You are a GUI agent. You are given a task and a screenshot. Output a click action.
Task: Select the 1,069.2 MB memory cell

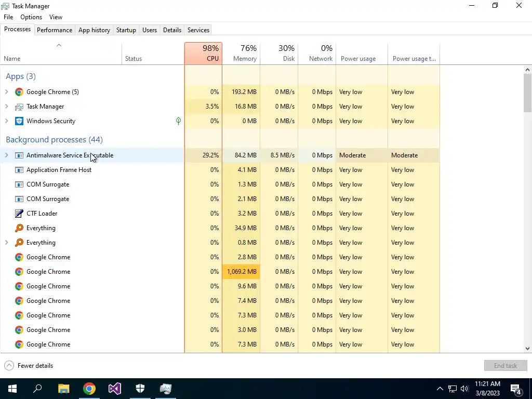[x=241, y=272]
